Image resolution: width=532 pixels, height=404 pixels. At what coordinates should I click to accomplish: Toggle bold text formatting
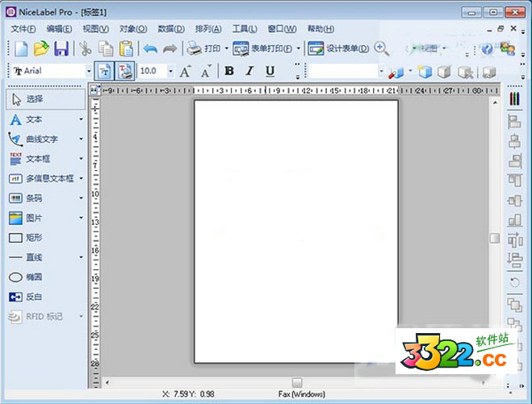pyautogui.click(x=229, y=71)
